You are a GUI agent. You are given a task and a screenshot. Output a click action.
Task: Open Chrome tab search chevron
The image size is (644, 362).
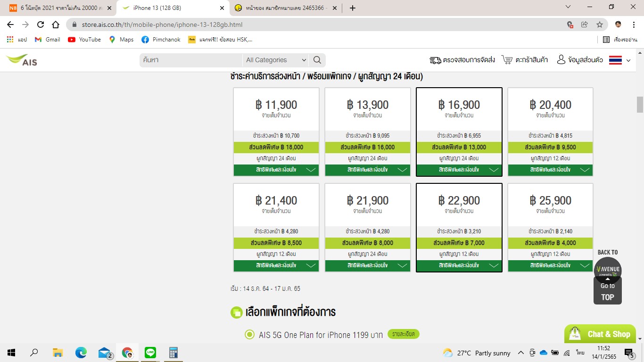pos(568,7)
